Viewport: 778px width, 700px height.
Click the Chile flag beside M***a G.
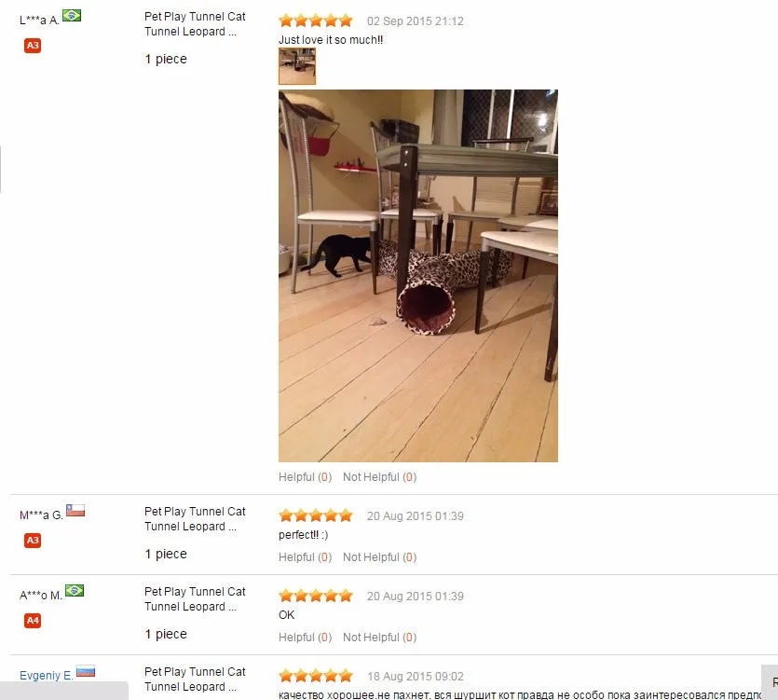click(x=75, y=511)
